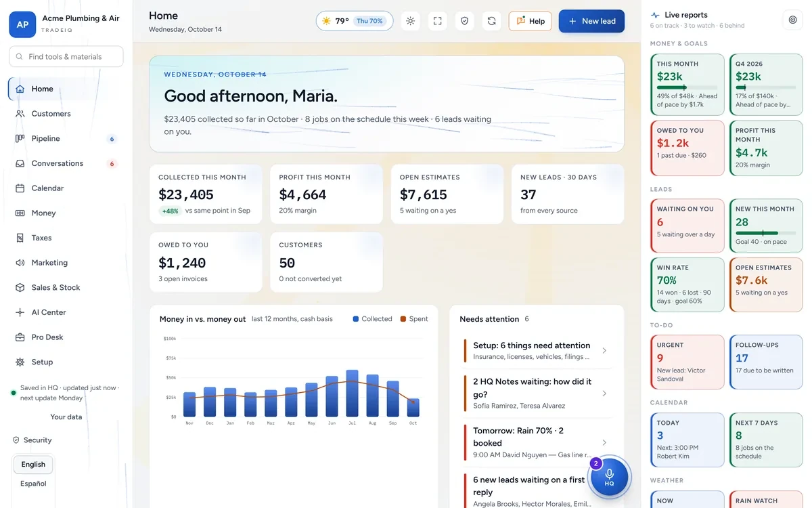The height and width of the screenshot is (508, 812).
Task: Select the Español language option
Action: click(x=33, y=484)
